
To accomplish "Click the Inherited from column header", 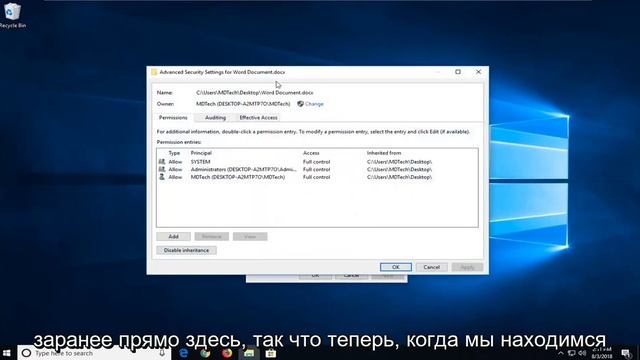I will (x=384, y=153).
